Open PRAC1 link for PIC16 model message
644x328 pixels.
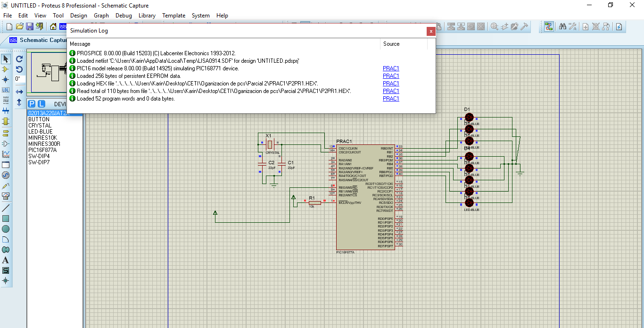tap(391, 68)
